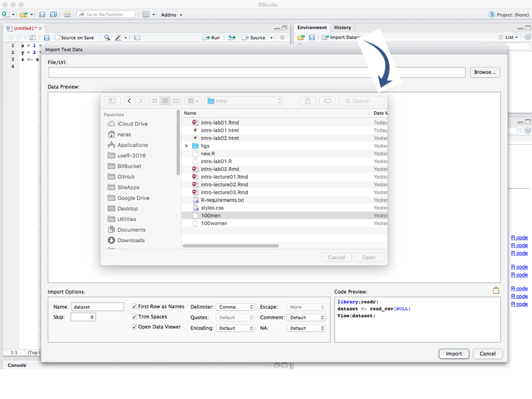Viewport: 532px width, 399px height.
Task: Switch file dialog to column view
Action: [x=176, y=101]
